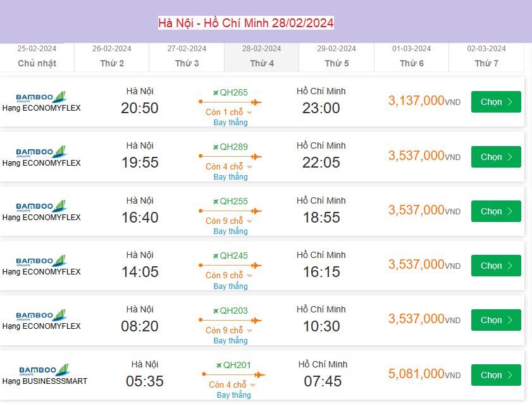Click the airplane icon next to QH255
Screen dimensions: 532x406
point(215,201)
